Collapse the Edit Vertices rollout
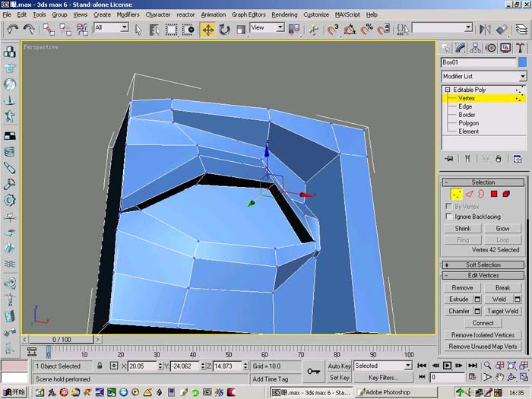 click(x=483, y=275)
